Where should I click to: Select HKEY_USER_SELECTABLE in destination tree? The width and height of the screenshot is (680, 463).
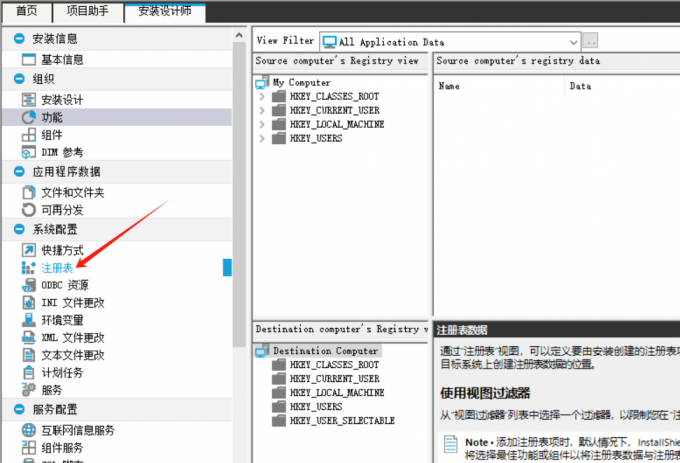[x=341, y=421]
